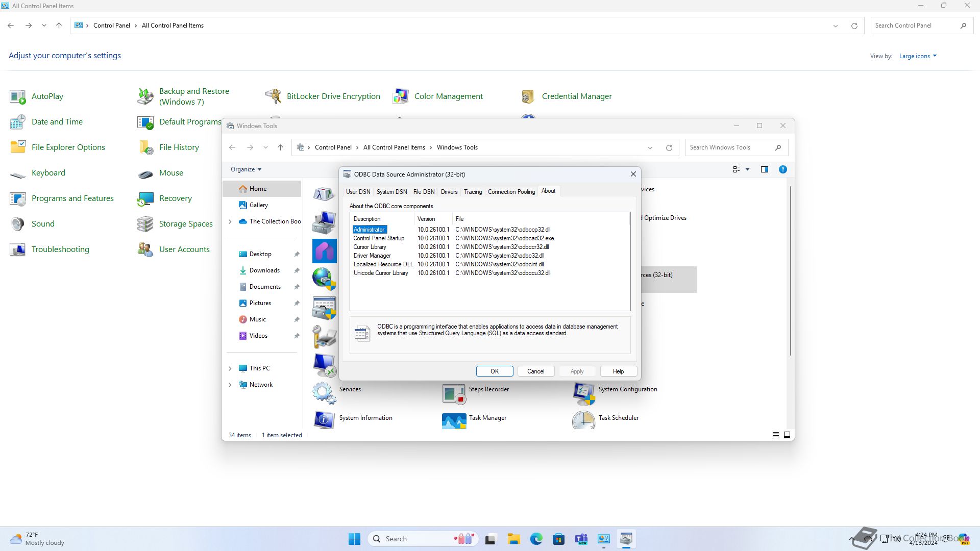Open System Information icon in Windows Tools

pyautogui.click(x=324, y=419)
